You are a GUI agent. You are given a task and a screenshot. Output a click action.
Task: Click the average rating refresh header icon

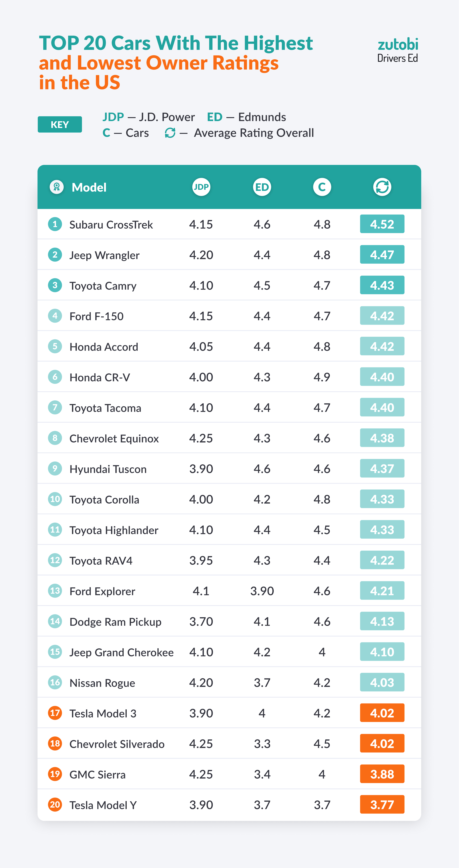[x=382, y=187]
